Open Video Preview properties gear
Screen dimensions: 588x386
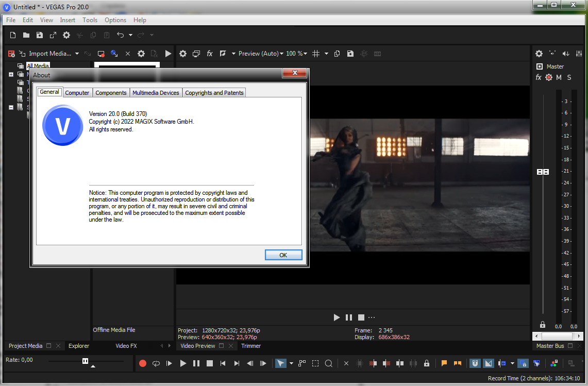point(182,54)
